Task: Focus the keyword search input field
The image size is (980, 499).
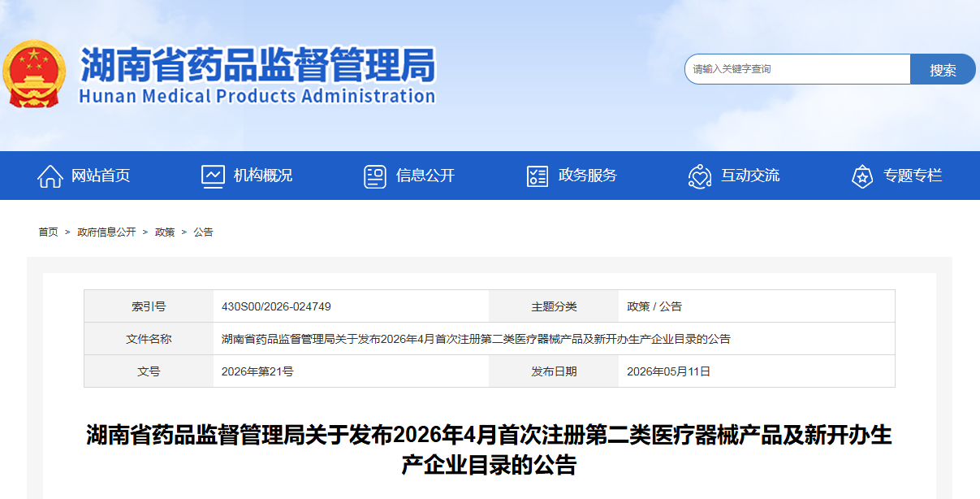Action: 797,69
